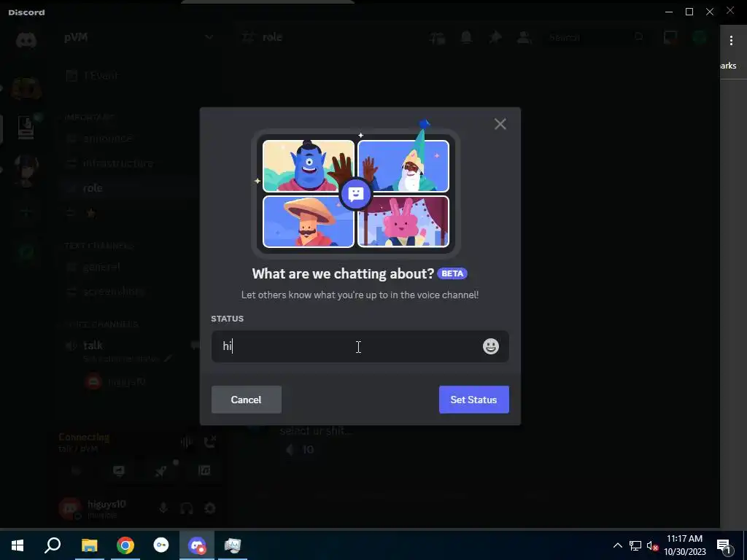Collapse the IMPORTANT channel category
The image size is (747, 560).
(x=89, y=117)
